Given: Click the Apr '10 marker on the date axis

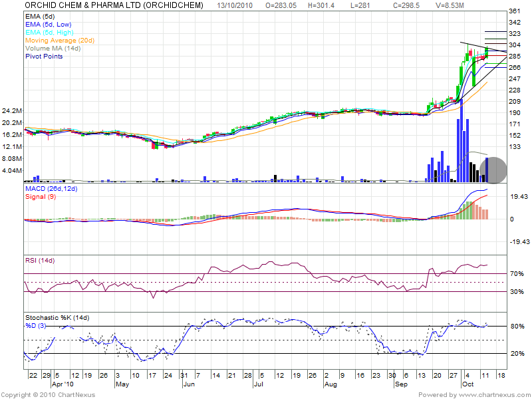Looking at the screenshot, I should tap(63, 384).
